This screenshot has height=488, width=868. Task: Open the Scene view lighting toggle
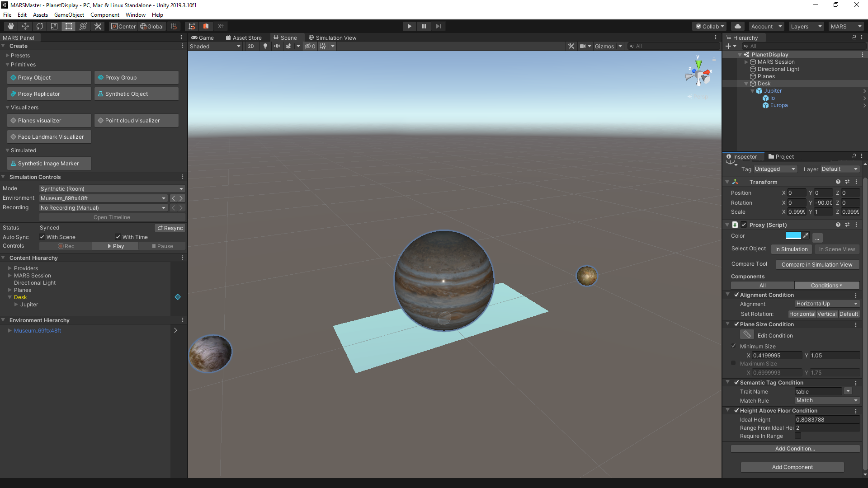point(265,46)
